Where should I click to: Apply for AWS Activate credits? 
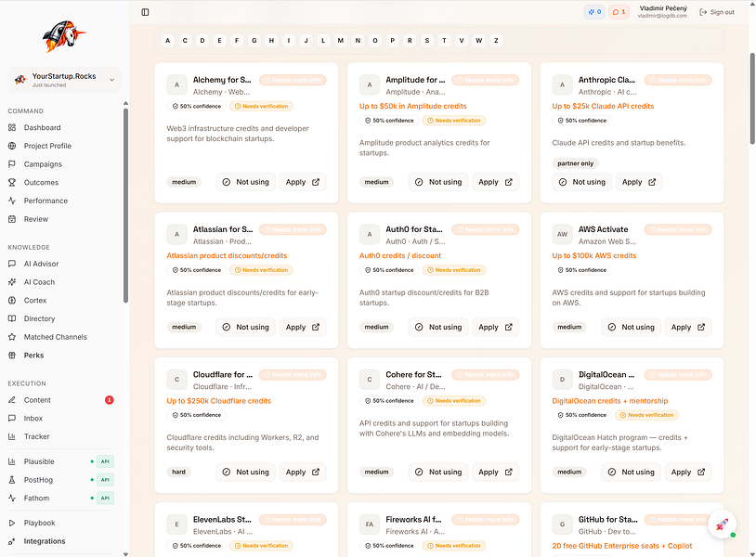tap(688, 327)
